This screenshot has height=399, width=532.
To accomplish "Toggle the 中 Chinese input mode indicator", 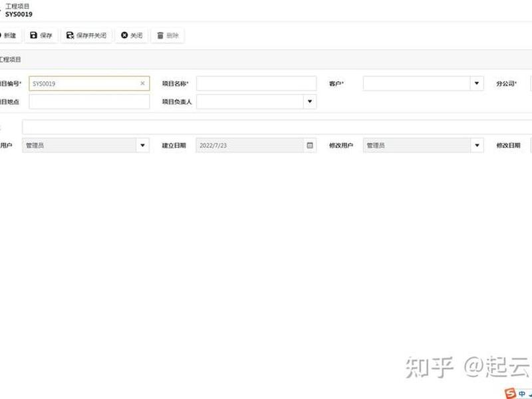I will pyautogui.click(x=522, y=394).
